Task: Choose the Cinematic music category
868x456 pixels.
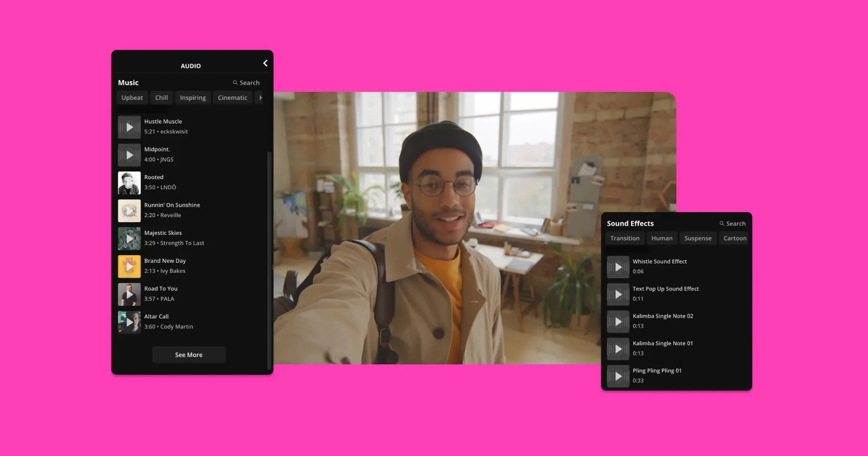Action: [232, 98]
